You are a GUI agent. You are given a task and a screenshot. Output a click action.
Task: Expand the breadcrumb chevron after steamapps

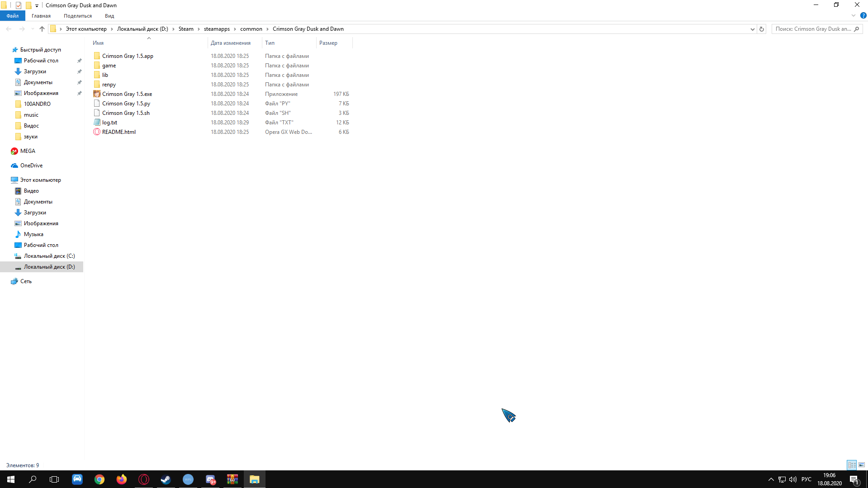tap(235, 29)
